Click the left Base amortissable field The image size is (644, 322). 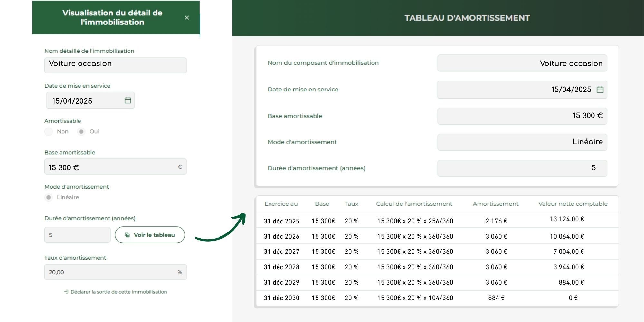pyautogui.click(x=116, y=166)
